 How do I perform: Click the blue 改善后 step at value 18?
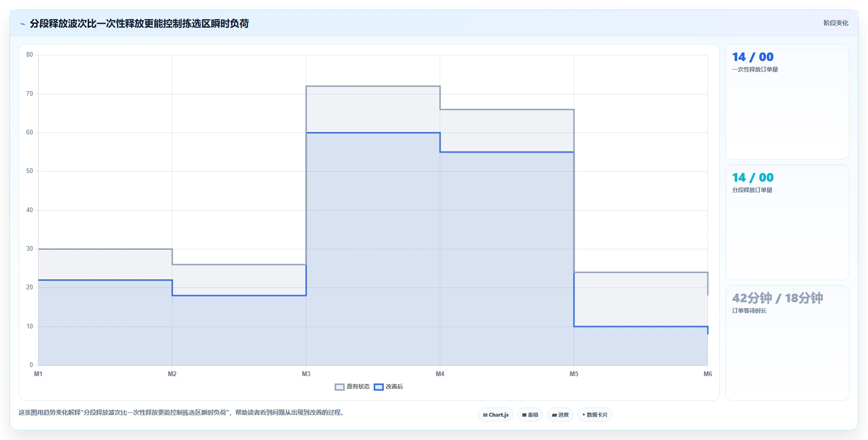tap(239, 296)
